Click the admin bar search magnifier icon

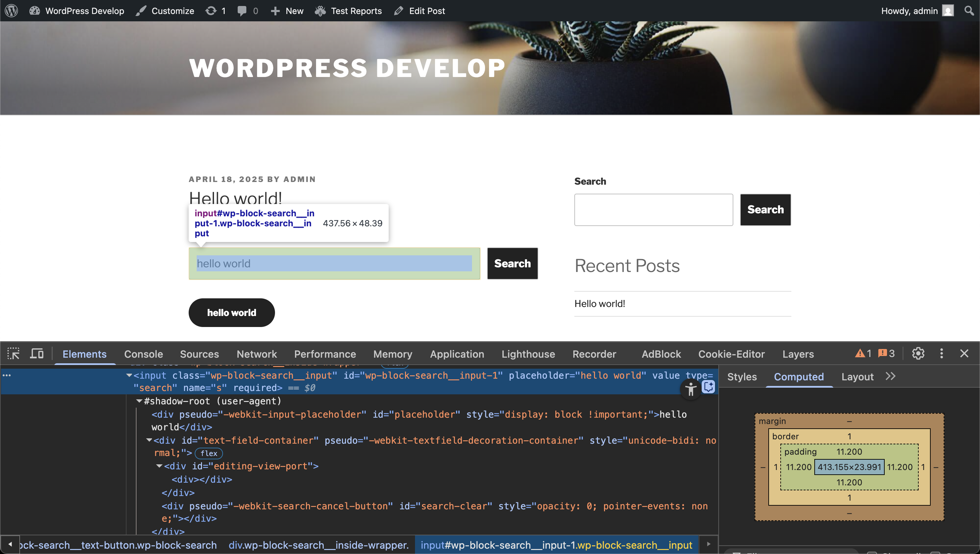969,11
